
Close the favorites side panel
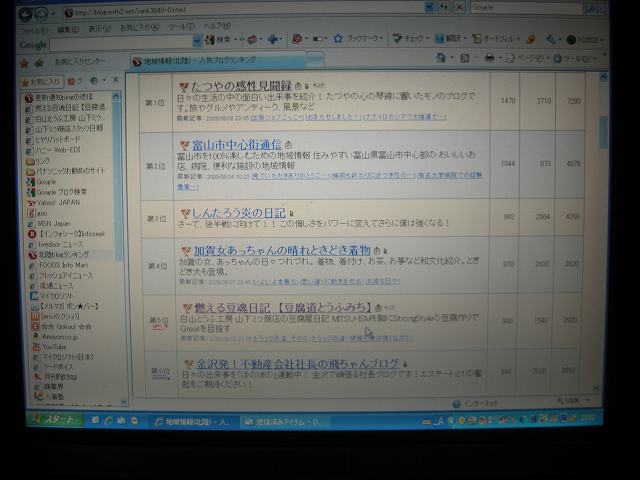pos(115,80)
